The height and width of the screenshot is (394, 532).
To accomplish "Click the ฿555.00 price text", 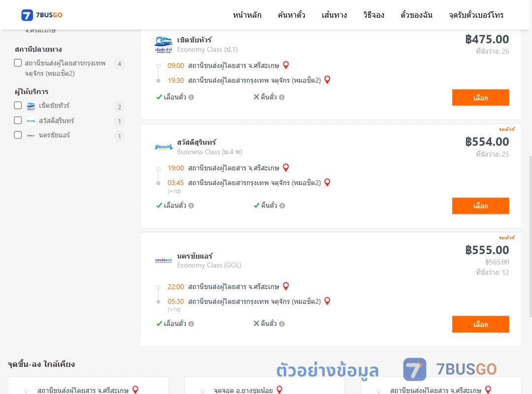I will tap(487, 250).
